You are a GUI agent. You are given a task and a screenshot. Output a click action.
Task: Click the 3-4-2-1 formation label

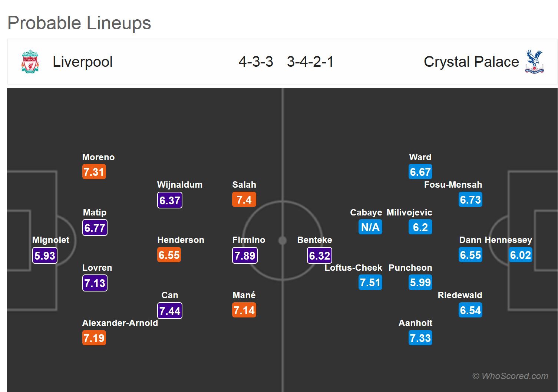pos(310,62)
